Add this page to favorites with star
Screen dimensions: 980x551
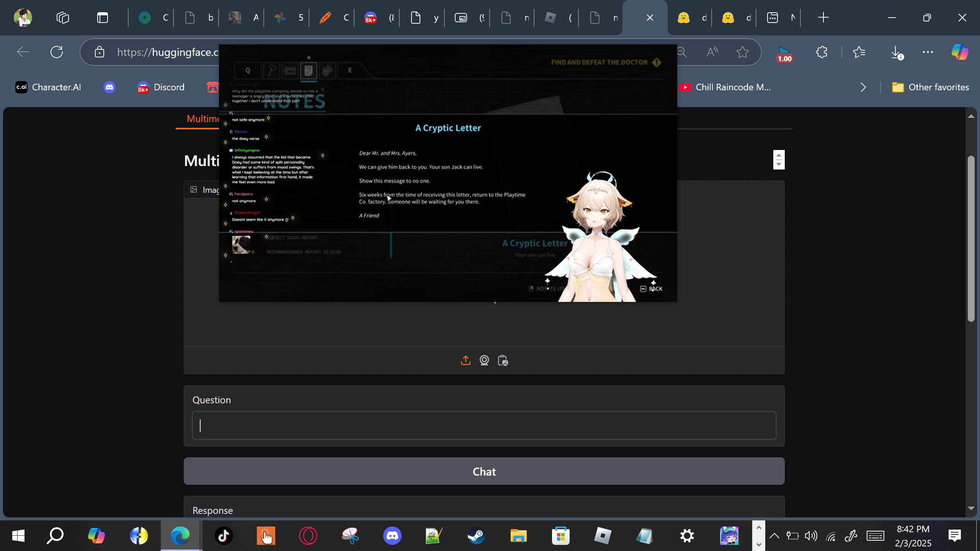[743, 52]
